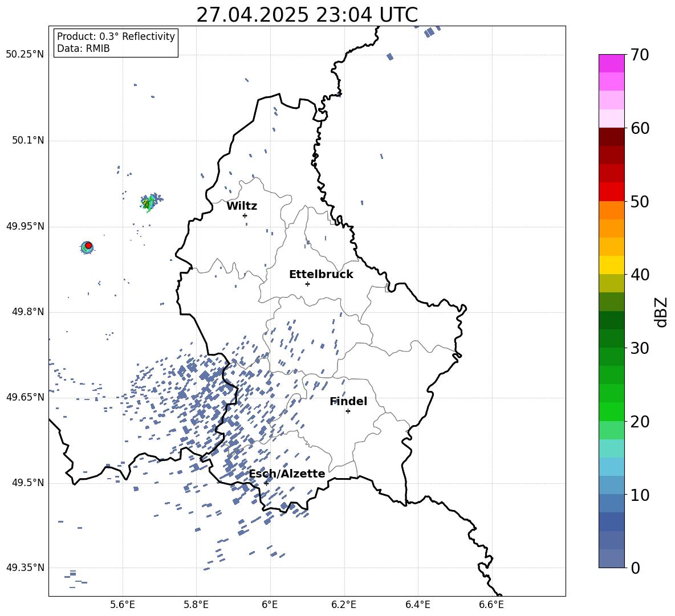Click the "Product: 0.3° Reflectivity" text
This screenshot has height=616, width=675.
point(116,36)
